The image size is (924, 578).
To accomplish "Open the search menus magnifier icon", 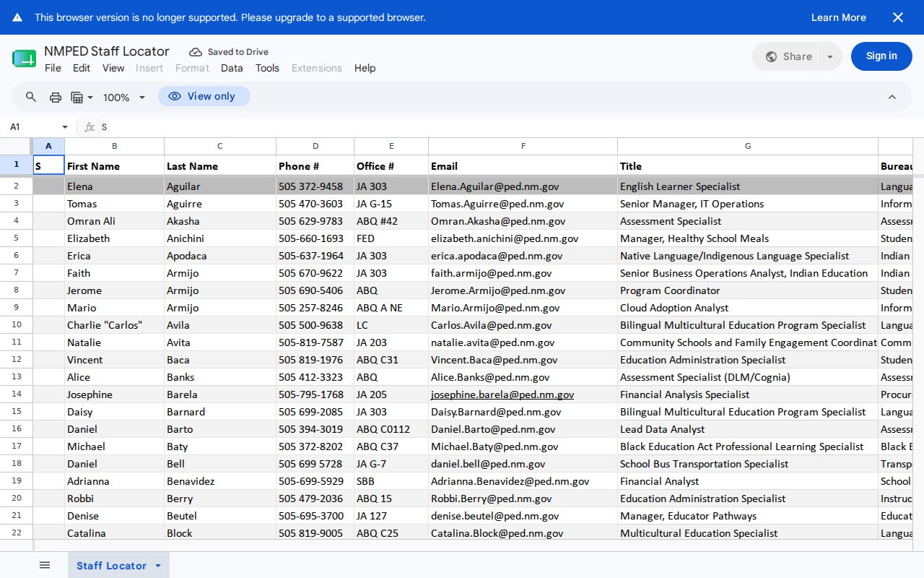I will point(31,97).
